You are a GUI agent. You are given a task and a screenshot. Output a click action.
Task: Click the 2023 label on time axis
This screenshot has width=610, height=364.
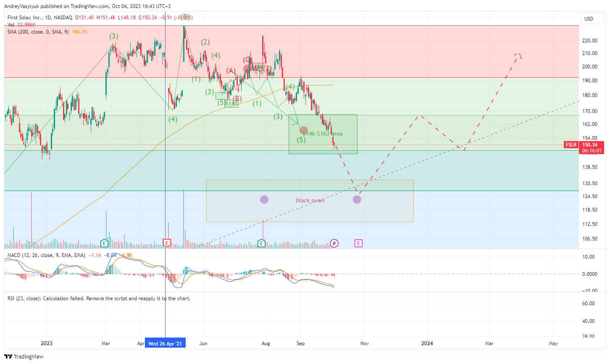pyautogui.click(x=47, y=343)
